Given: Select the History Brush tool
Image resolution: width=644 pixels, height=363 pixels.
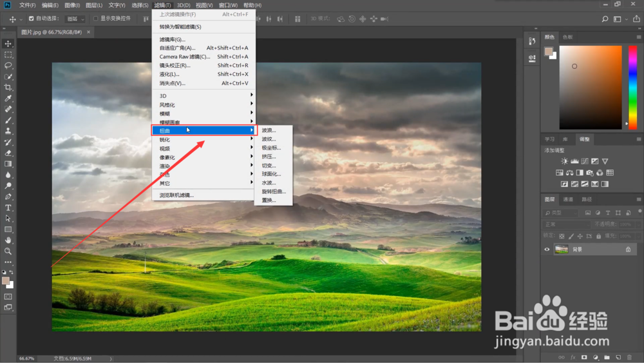Looking at the screenshot, I should [8, 142].
